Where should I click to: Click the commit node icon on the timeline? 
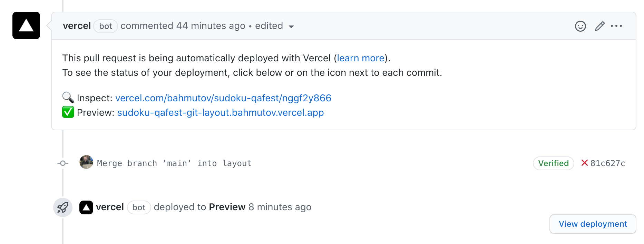point(63,163)
